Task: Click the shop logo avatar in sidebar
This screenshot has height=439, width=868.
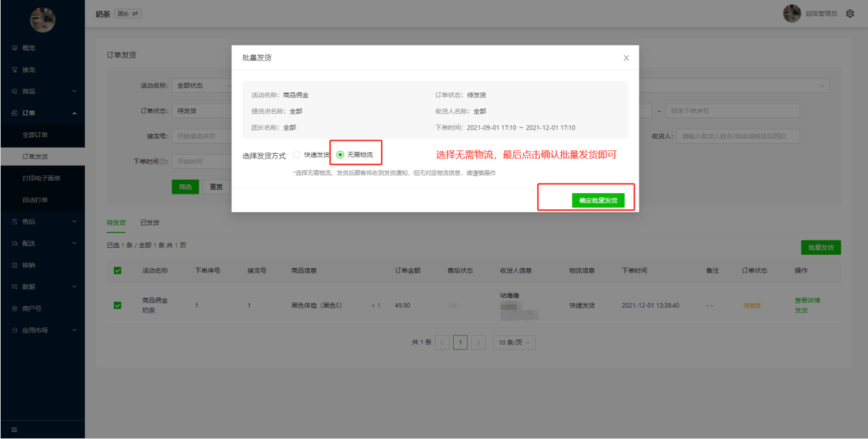Action: (x=43, y=20)
